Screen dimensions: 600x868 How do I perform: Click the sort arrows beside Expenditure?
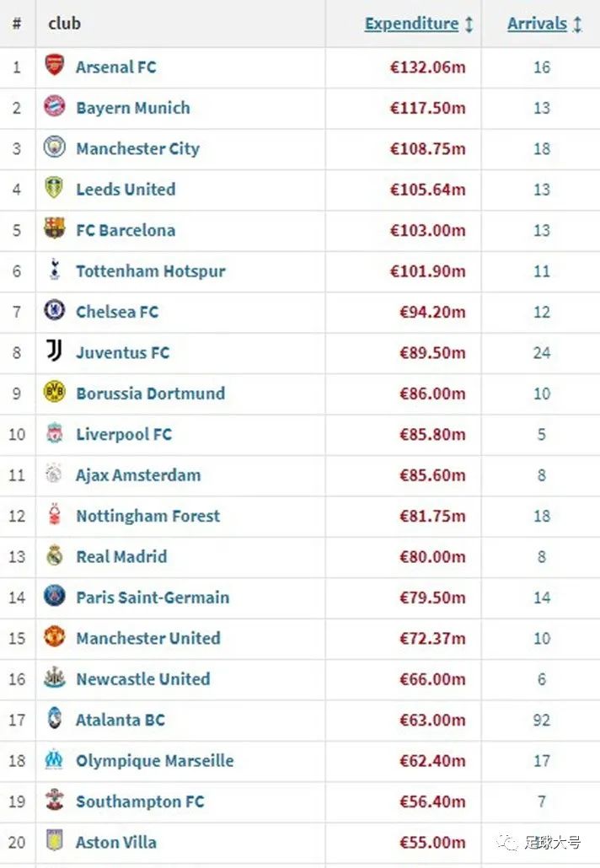[469, 24]
